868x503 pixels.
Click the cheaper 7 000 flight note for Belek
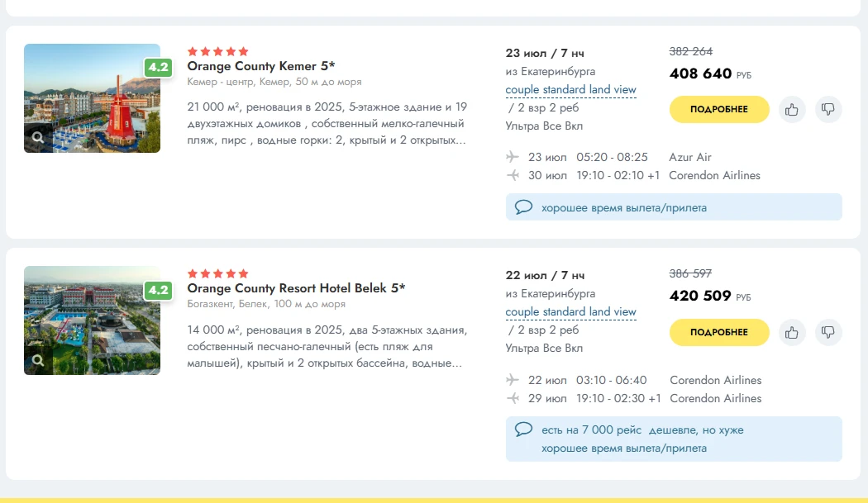tap(642, 430)
